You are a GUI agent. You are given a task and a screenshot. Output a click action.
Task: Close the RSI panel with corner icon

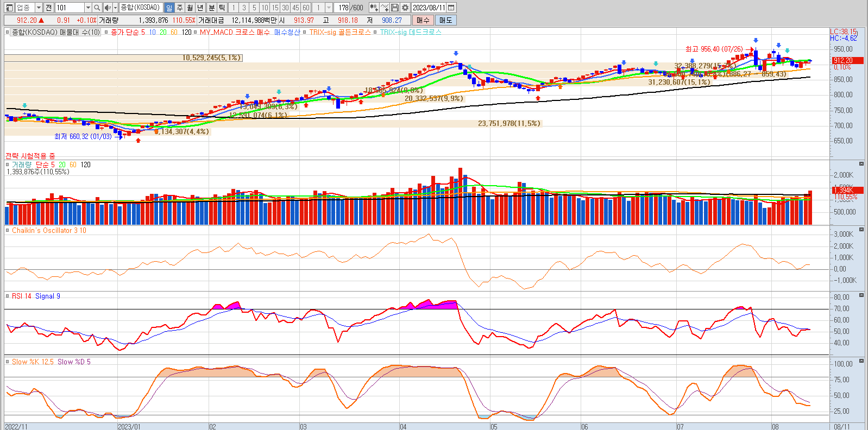[861, 295]
